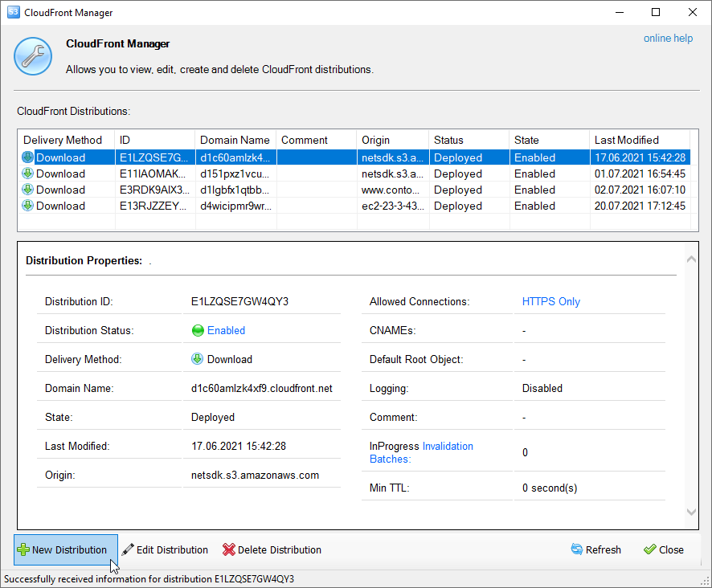
Task: Click Distribution ID value E1LZQSE7GW4QY3
Action: pos(239,301)
